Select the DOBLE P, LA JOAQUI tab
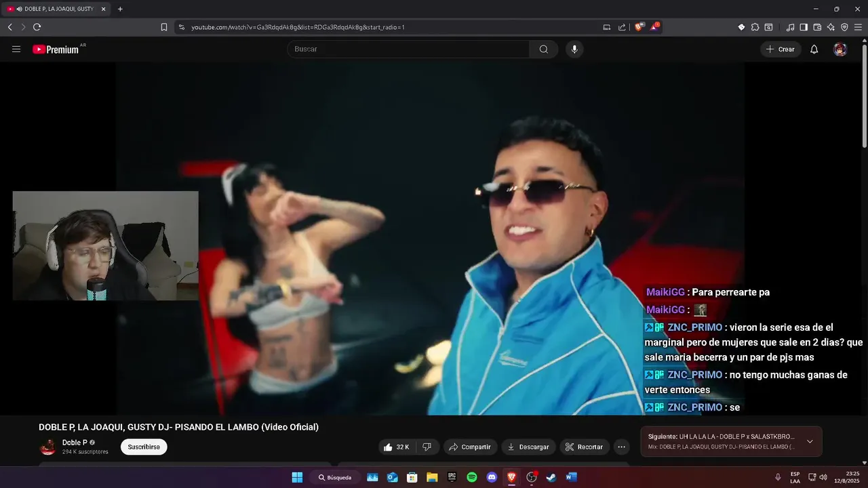 [x=57, y=9]
